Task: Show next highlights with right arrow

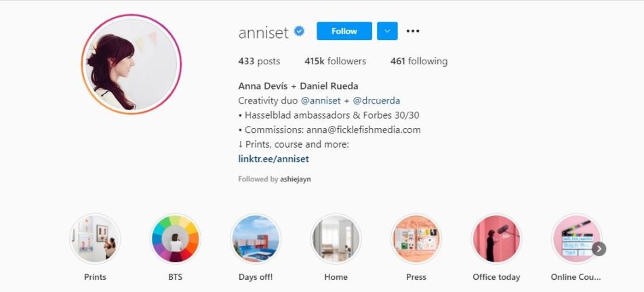Action: tap(599, 249)
